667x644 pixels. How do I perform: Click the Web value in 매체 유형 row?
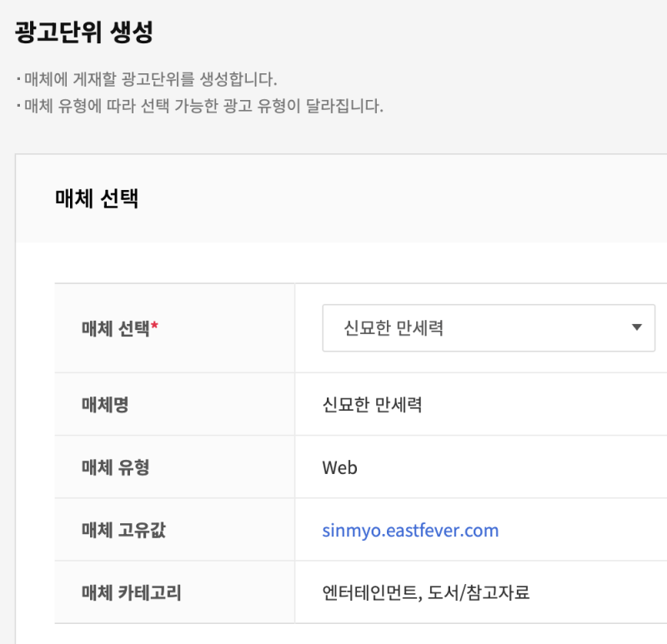pos(339,467)
